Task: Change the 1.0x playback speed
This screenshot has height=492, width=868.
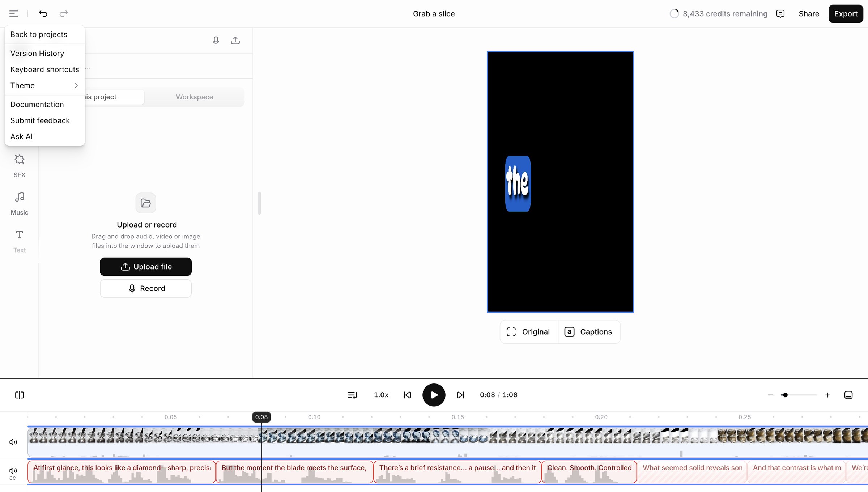Action: (x=381, y=395)
